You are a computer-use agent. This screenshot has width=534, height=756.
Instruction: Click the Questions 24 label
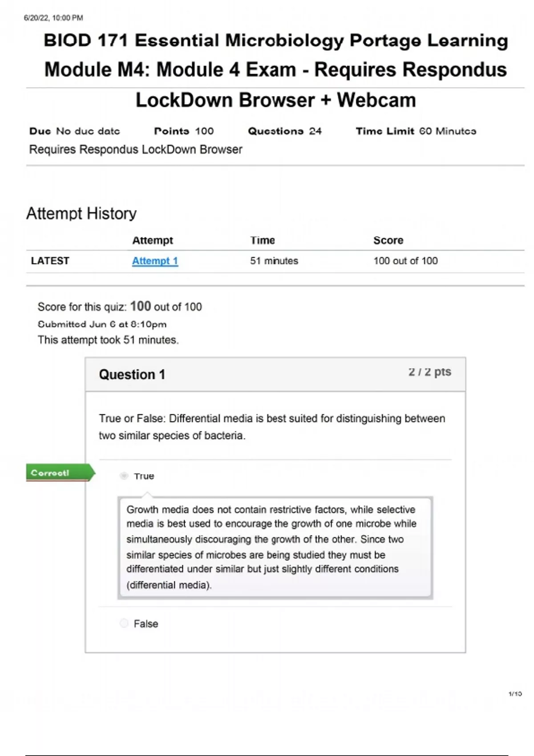click(x=284, y=131)
